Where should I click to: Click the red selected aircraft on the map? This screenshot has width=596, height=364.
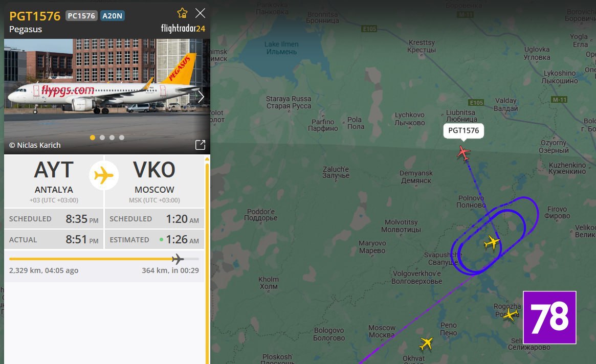pos(463,153)
